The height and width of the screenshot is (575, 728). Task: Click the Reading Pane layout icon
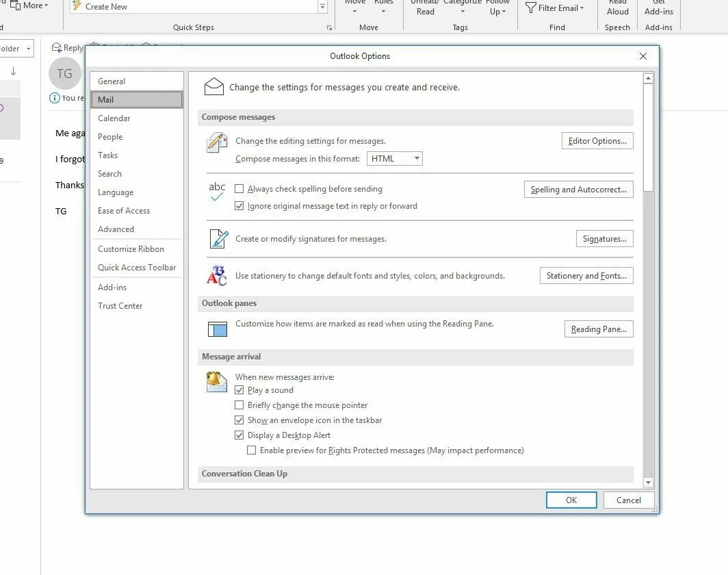click(x=218, y=329)
